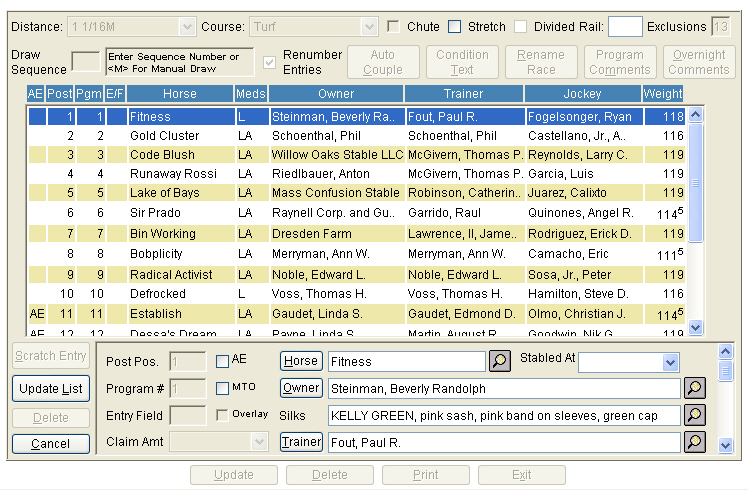
Task: Check the Divided Rail option
Action: pyautogui.click(x=521, y=27)
